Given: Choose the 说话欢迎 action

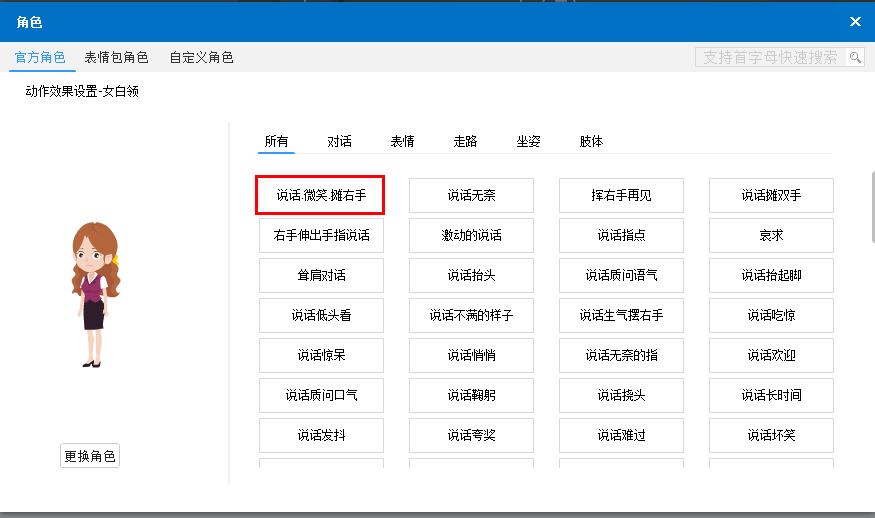Looking at the screenshot, I should 771,356.
